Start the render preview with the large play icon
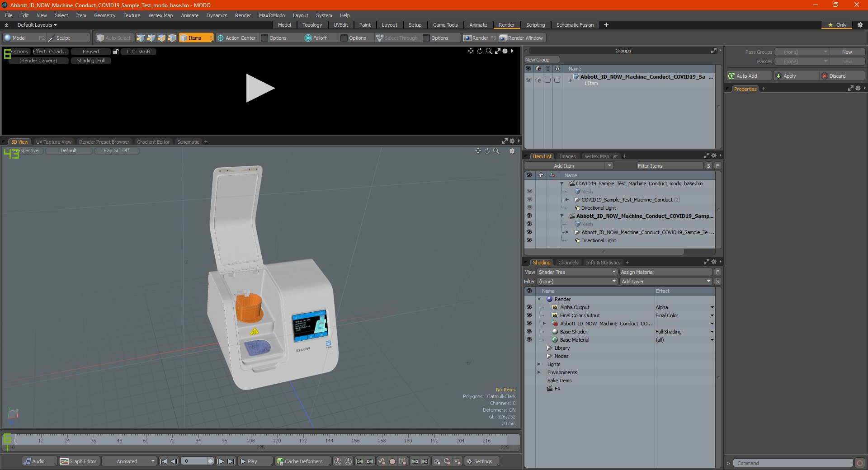Screen dimensions: 868x470 tap(260, 88)
